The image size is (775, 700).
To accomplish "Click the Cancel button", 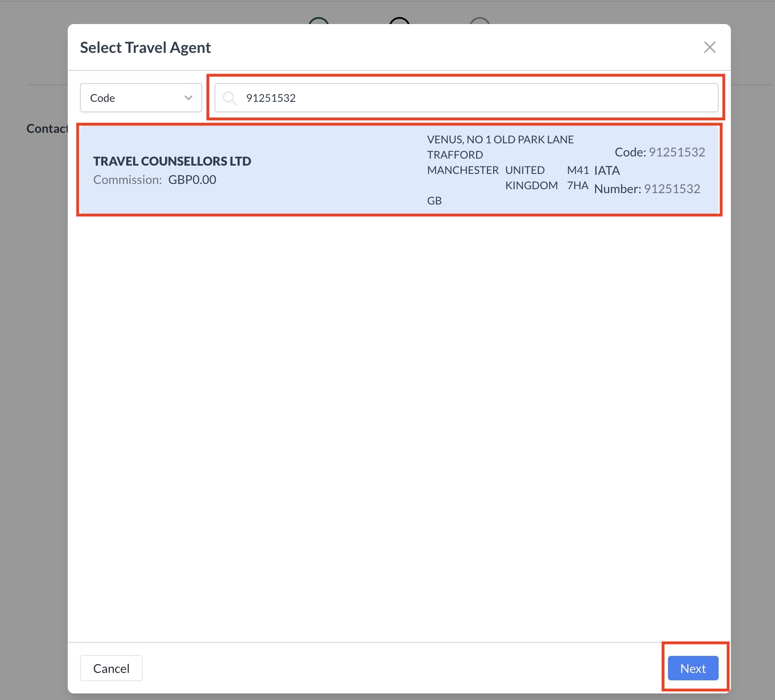I will point(111,668).
